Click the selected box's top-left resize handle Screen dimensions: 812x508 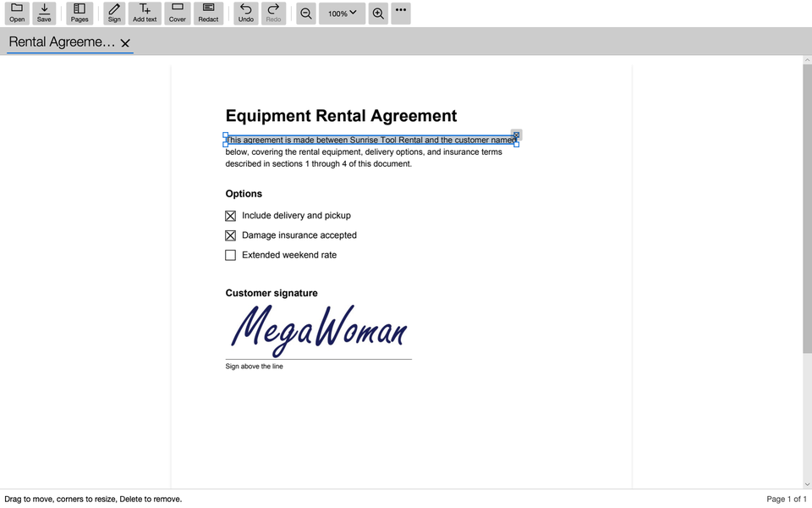point(225,135)
